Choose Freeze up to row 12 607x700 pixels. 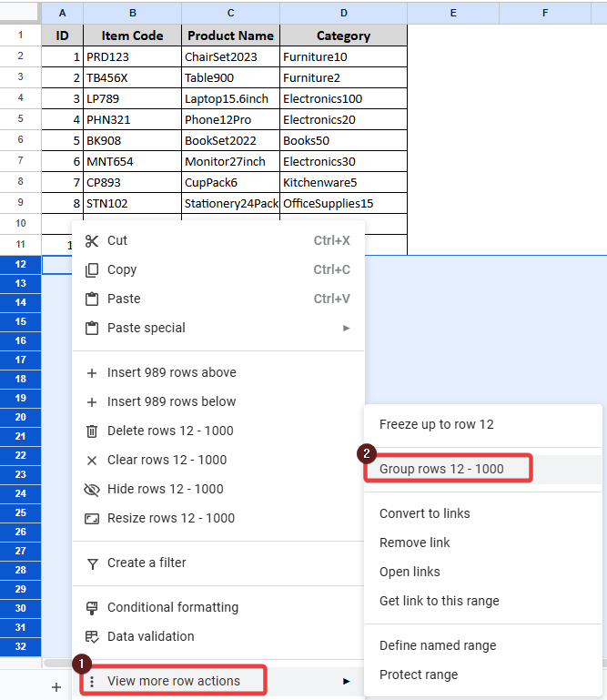click(436, 424)
